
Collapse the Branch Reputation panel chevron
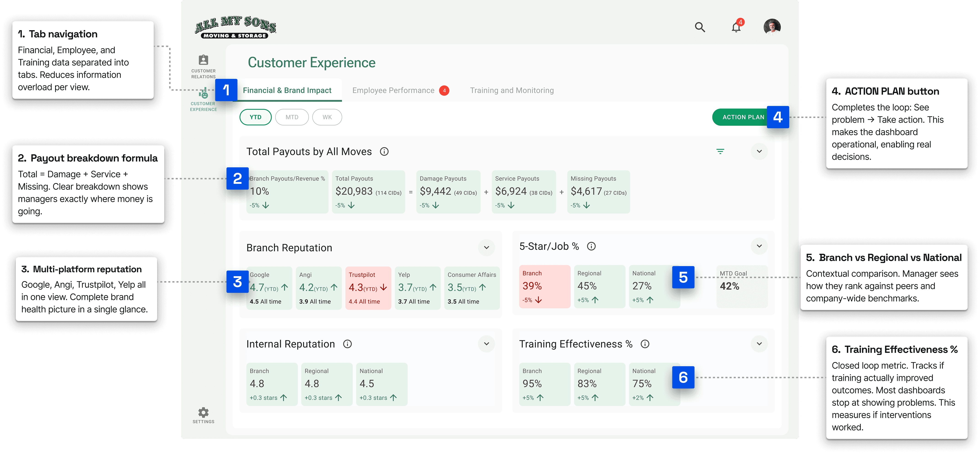[x=486, y=248]
